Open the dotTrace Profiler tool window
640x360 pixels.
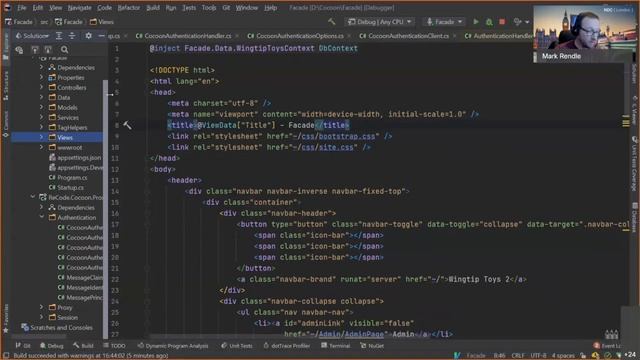click(287, 346)
